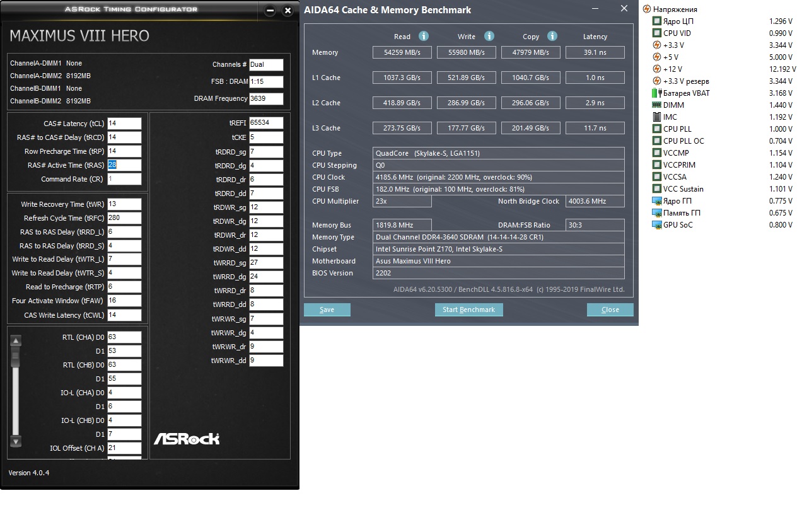Click the scroll down arrow in RTL panel

(16, 441)
